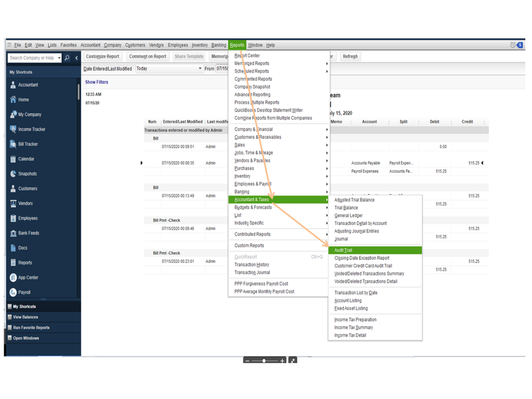Click the Debit column header
The image size is (532, 399).
tap(435, 122)
